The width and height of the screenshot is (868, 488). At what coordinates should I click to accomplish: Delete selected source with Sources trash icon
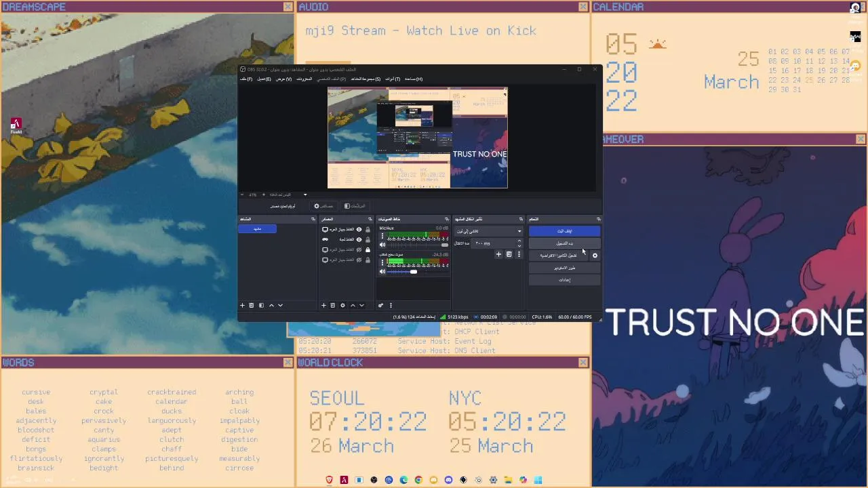pyautogui.click(x=332, y=305)
